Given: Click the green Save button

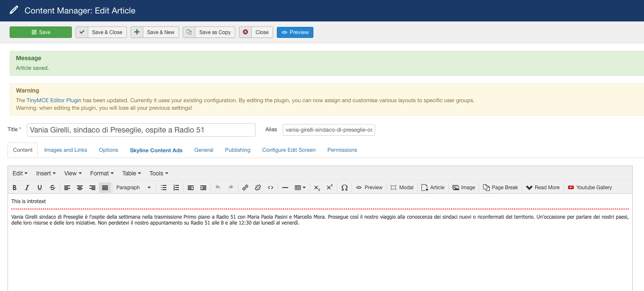Looking at the screenshot, I should point(41,32).
